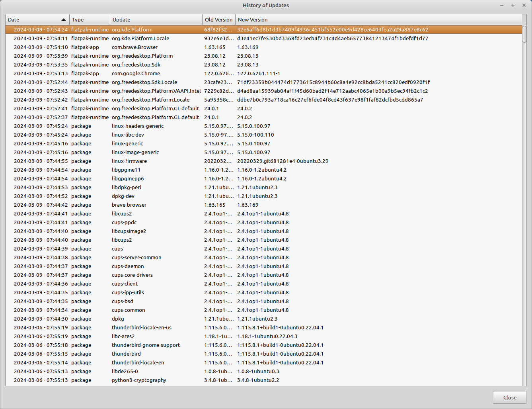Select org.freedesktop.Platform.GL.default dated 07:52:37
Screen dimensions: 532x409
point(263,117)
